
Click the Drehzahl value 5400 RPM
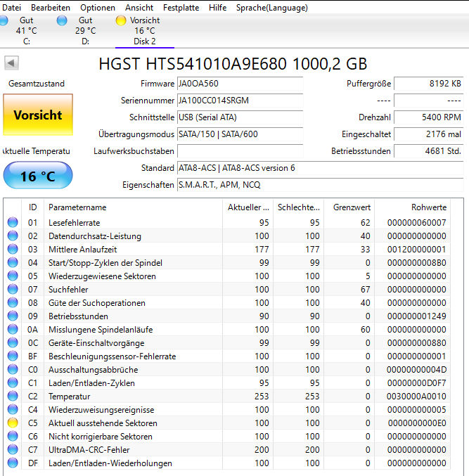(x=429, y=117)
